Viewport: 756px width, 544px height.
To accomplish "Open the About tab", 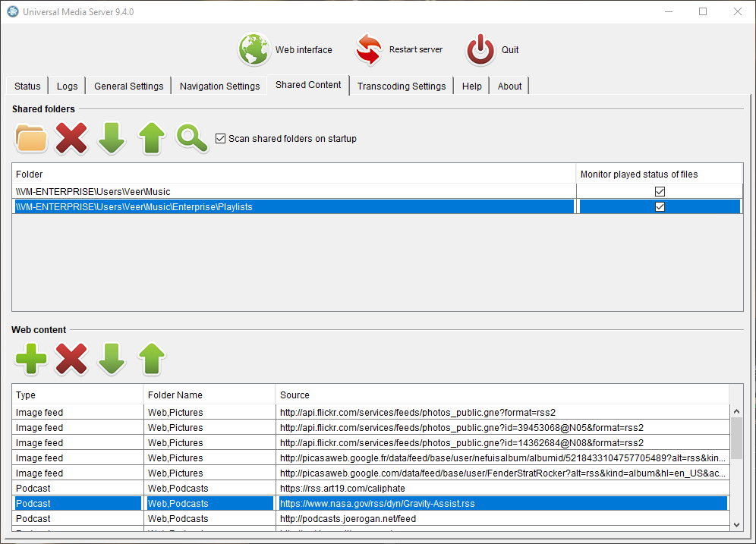I will [x=509, y=86].
